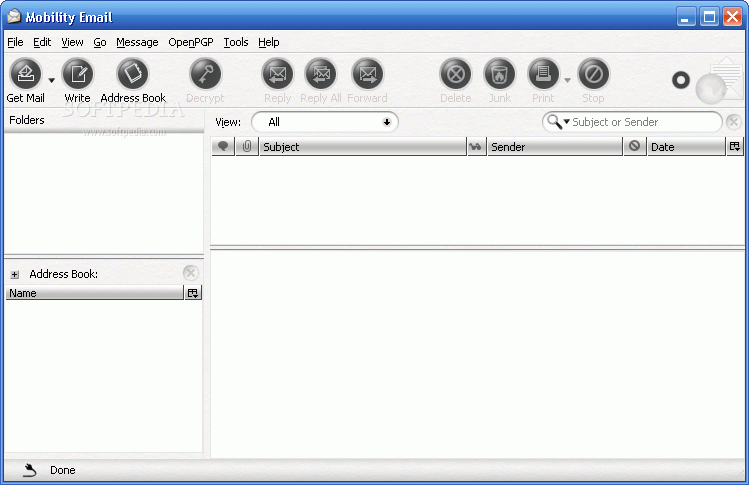This screenshot has height=485, width=749.
Task: Sort messages by Sender column
Action: [x=555, y=146]
